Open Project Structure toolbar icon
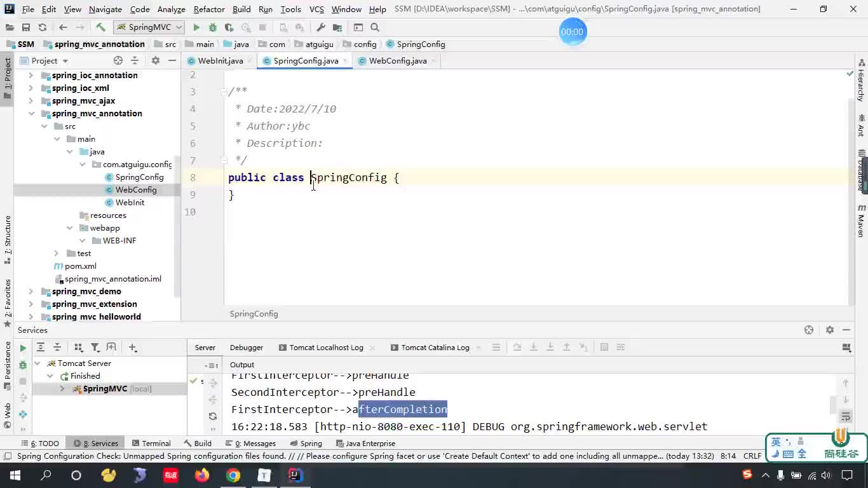Image resolution: width=868 pixels, height=488 pixels. 337,27
